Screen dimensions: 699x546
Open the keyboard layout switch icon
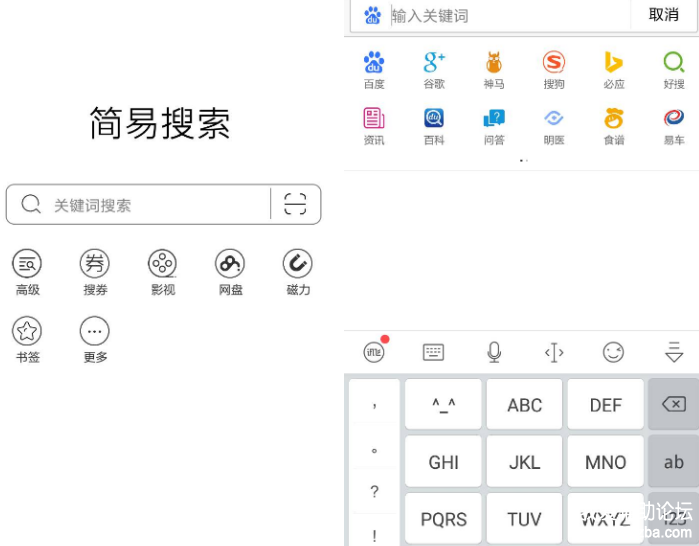coord(433,353)
